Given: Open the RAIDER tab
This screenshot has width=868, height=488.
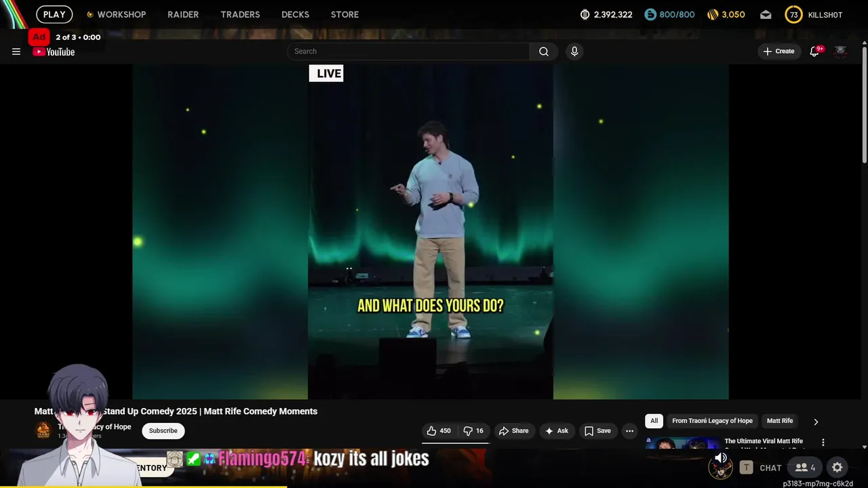Looking at the screenshot, I should click(183, 15).
